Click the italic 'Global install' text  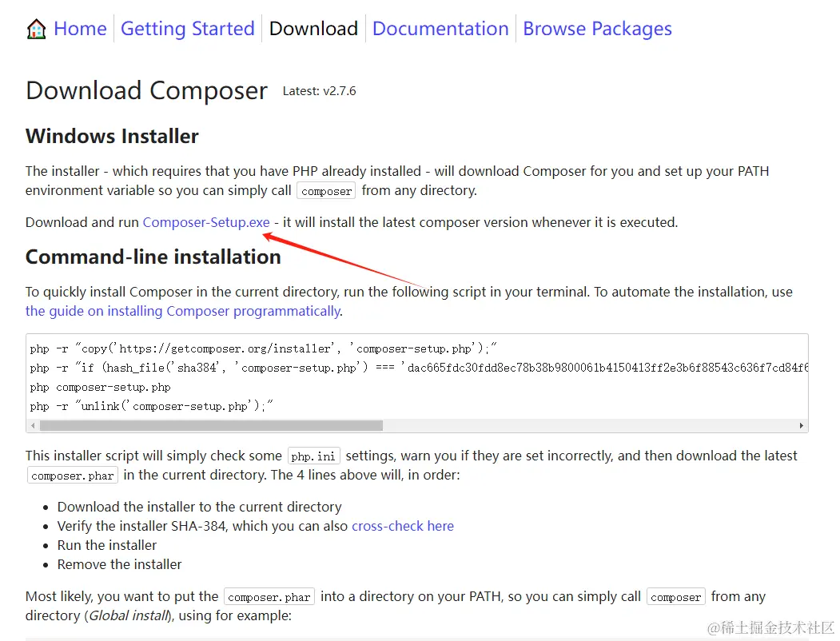coord(129,616)
